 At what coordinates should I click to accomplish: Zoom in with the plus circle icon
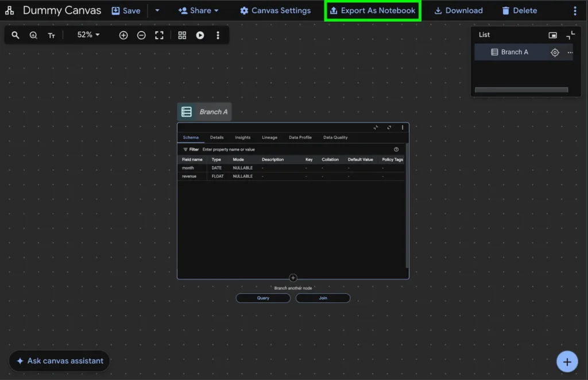123,35
